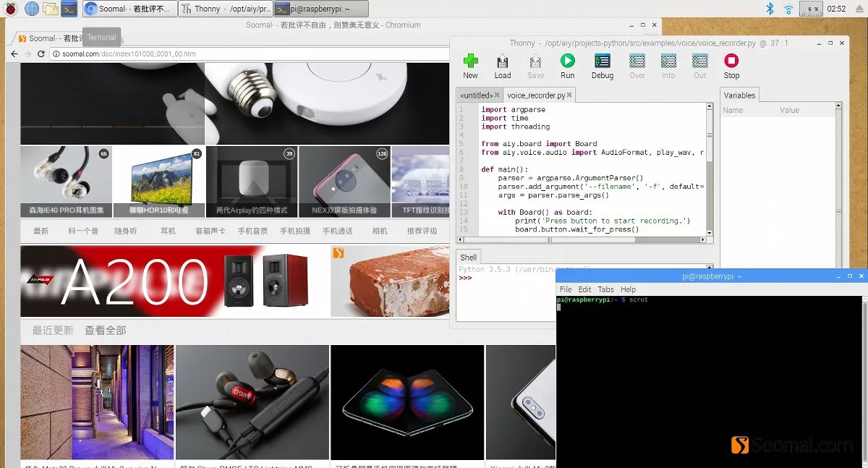Viewport: 868px width, 468px height.
Task: Click the 随身听 navigation link
Action: (x=126, y=231)
